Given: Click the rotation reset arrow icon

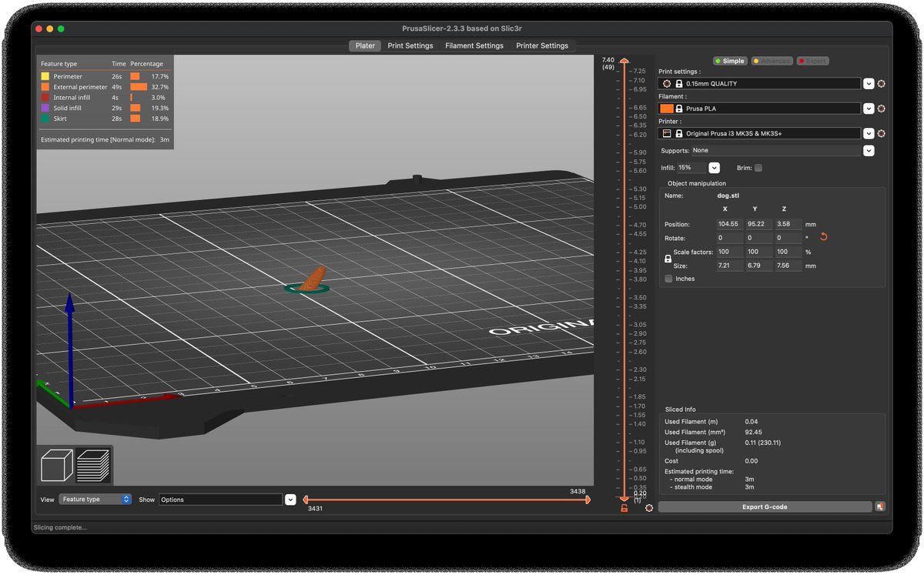Looking at the screenshot, I should point(823,237).
